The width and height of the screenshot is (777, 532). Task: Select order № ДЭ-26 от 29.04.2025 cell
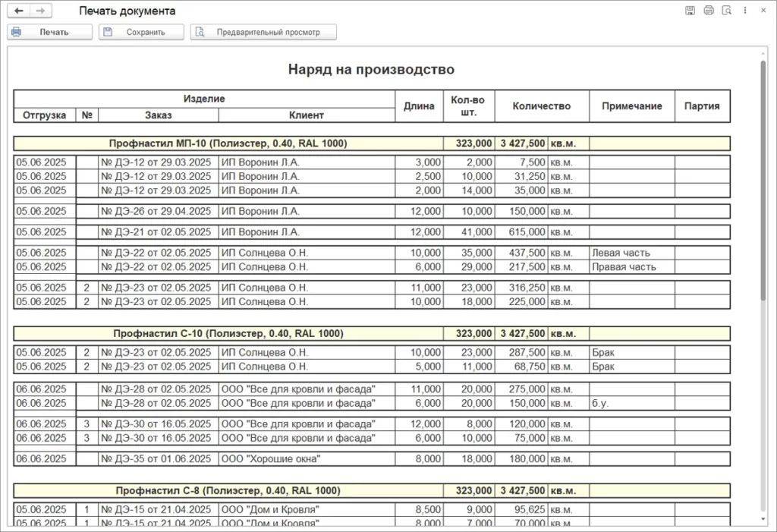pyautogui.click(x=158, y=211)
